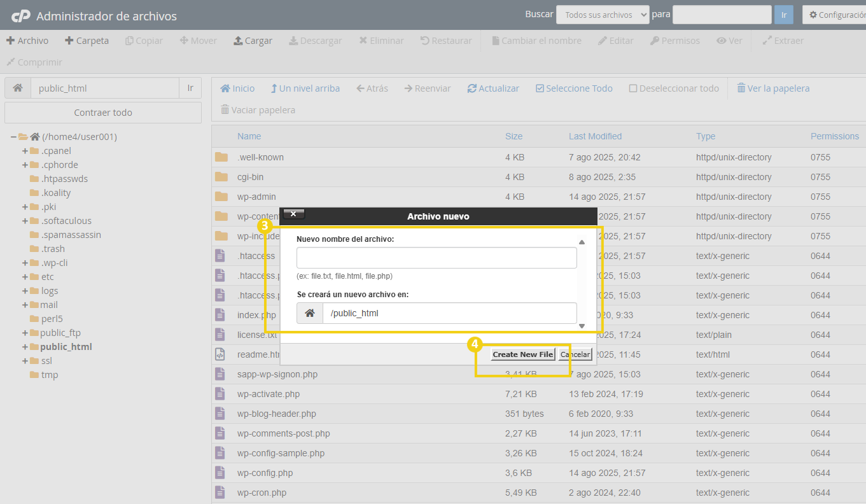Click the Extraer extract icon
The image size is (866, 504).
783,40
